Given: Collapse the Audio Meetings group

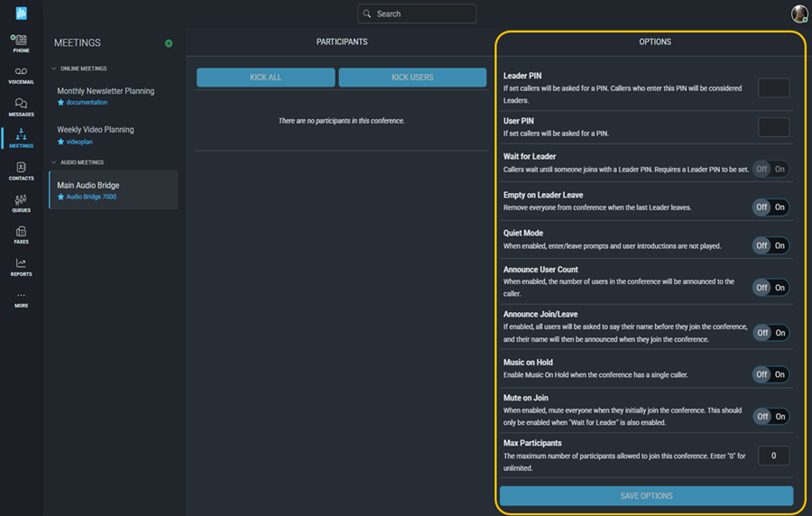Looking at the screenshot, I should click(54, 162).
